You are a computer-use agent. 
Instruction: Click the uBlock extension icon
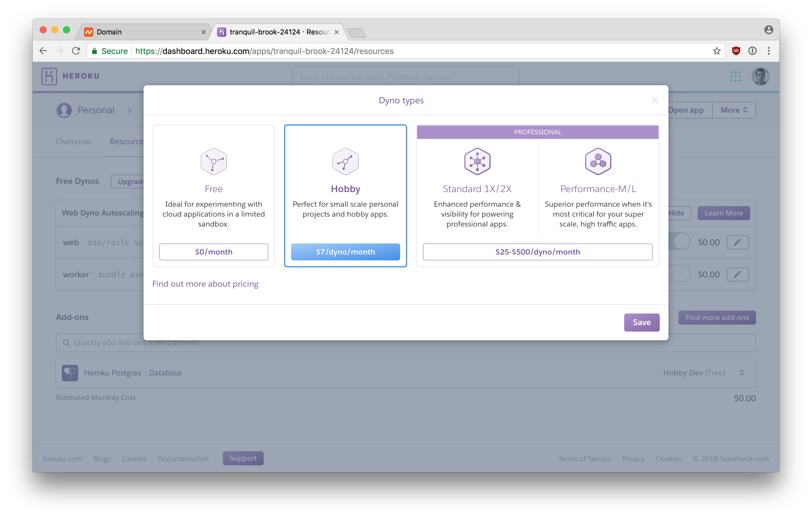pos(736,51)
